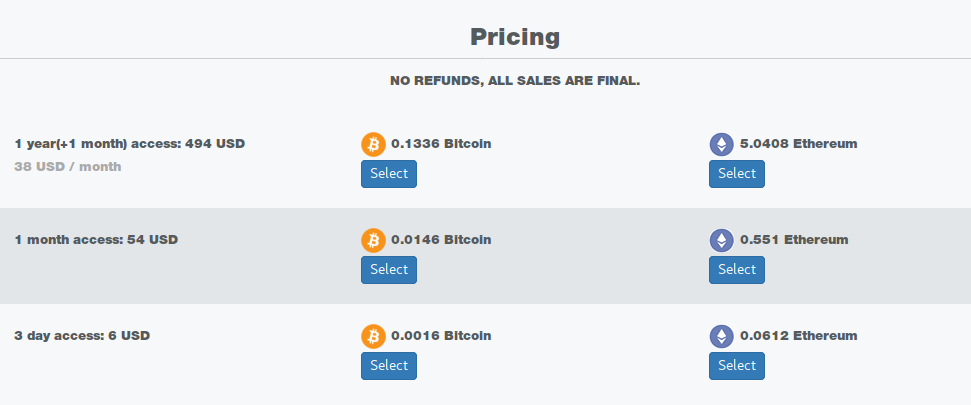Pick 3 day access with Bitcoin
Viewport: 971px width, 405px height.
[x=389, y=366]
